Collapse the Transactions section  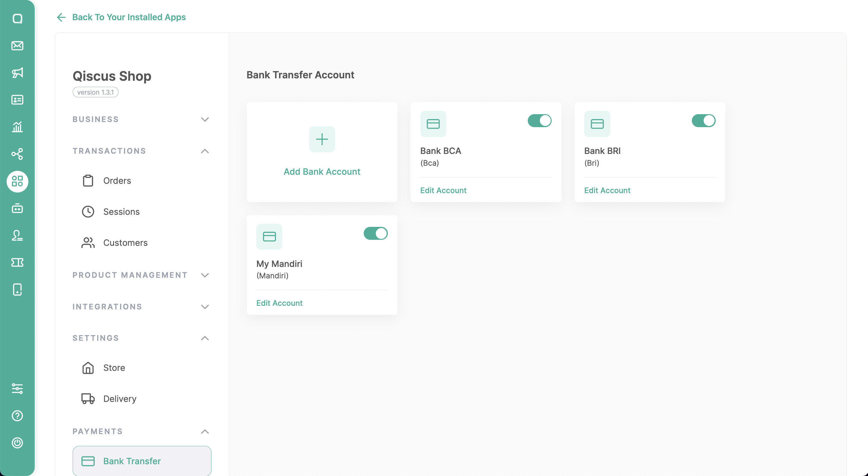click(204, 151)
